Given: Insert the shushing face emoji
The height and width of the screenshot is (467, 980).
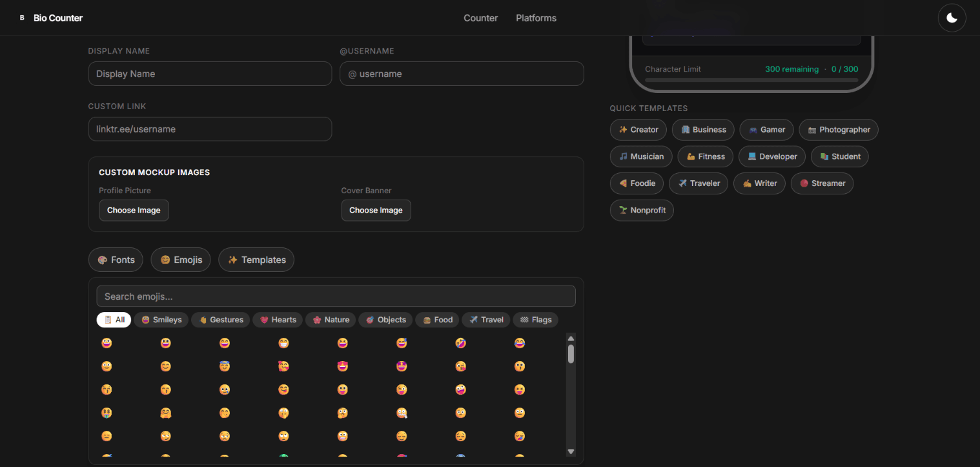Looking at the screenshot, I should pos(283,413).
